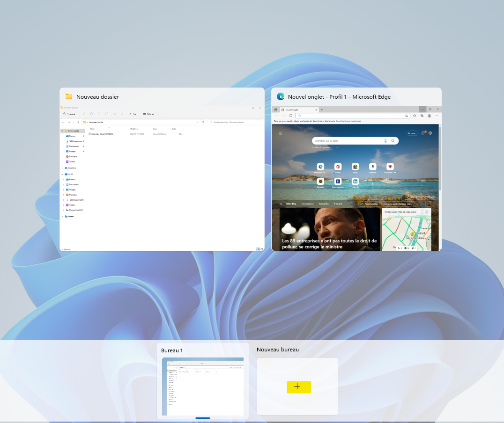Collapse the Accès rapide section
This screenshot has width=504, height=423.
click(62, 131)
